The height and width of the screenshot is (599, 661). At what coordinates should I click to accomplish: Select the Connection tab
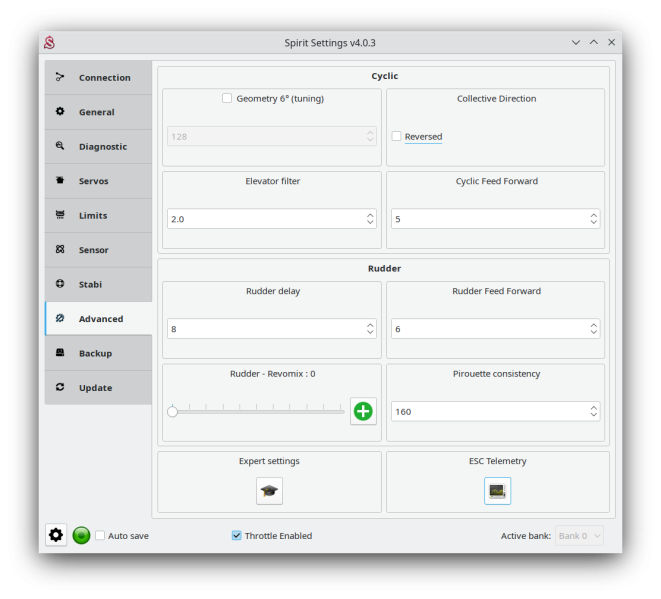(98, 77)
